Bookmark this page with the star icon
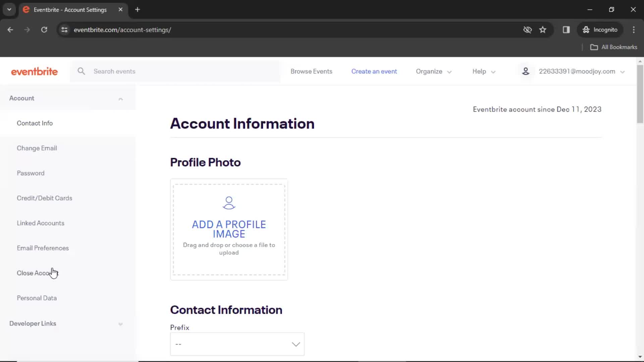The image size is (644, 362). point(543,30)
